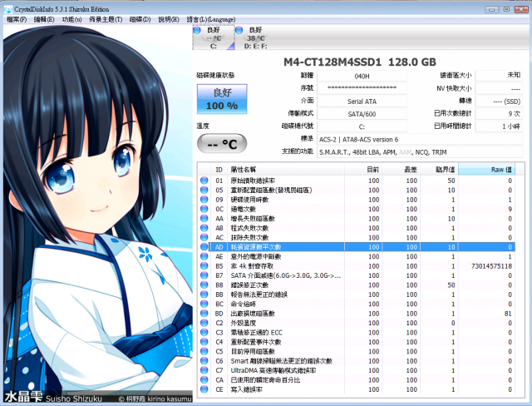Click the blue status orb for attribute B8
The width and height of the screenshot is (532, 406).
(x=204, y=285)
